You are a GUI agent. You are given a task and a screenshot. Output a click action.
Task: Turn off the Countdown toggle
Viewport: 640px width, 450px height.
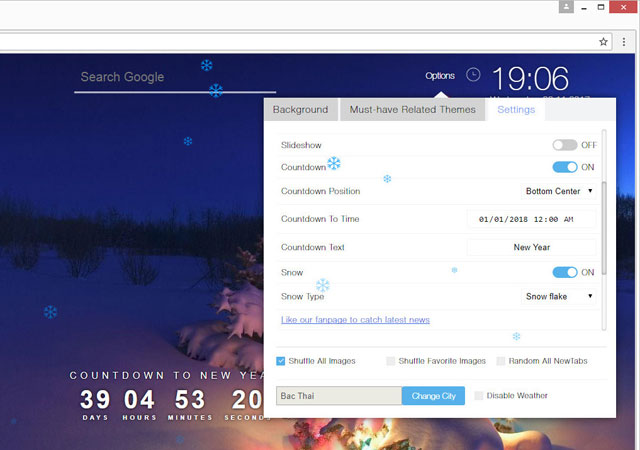tap(565, 167)
